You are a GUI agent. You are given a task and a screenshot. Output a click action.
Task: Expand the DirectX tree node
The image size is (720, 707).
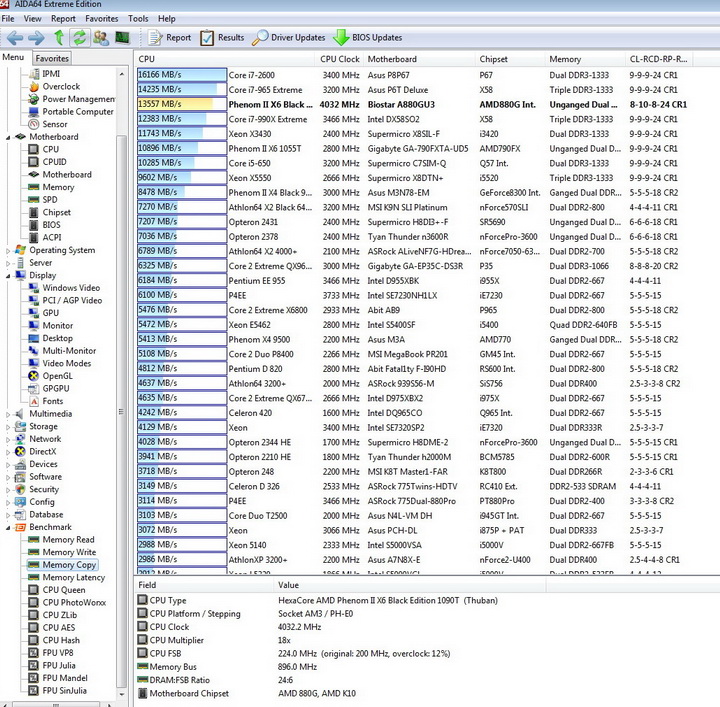(x=8, y=452)
